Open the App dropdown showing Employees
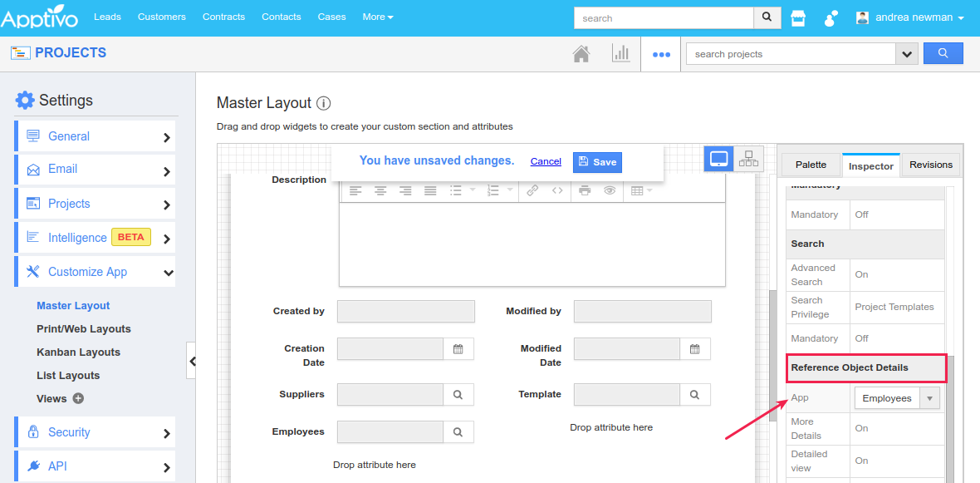 coord(897,398)
